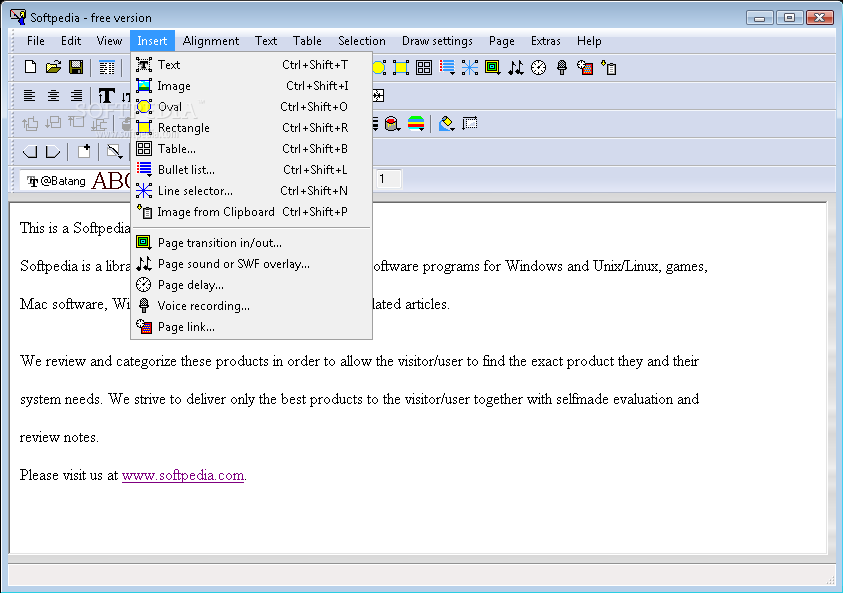Open the @Batang font selector

coord(75,181)
